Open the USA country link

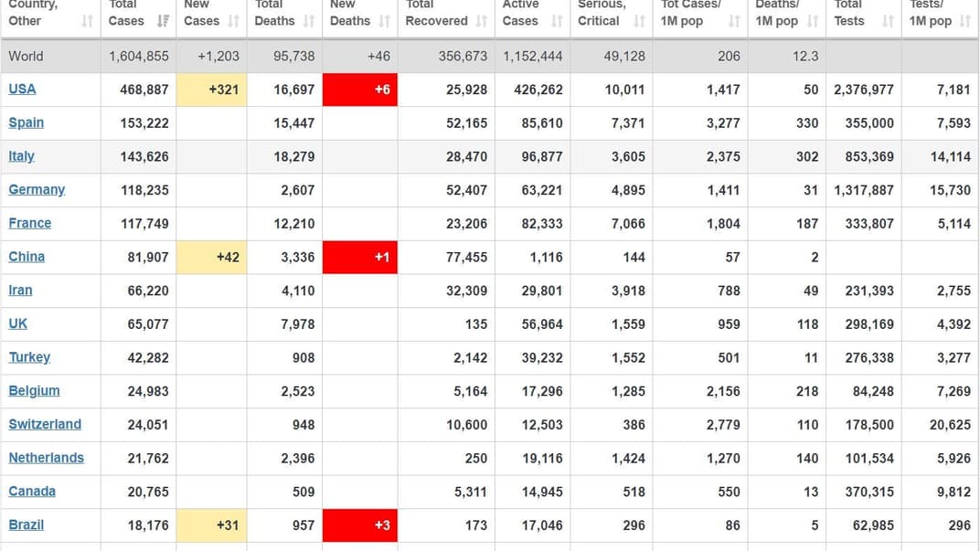(22, 89)
